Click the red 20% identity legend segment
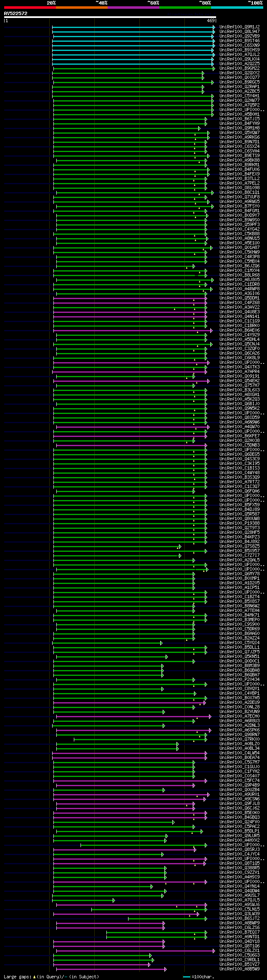The image size is (267, 980). pyautogui.click(x=30, y=8)
